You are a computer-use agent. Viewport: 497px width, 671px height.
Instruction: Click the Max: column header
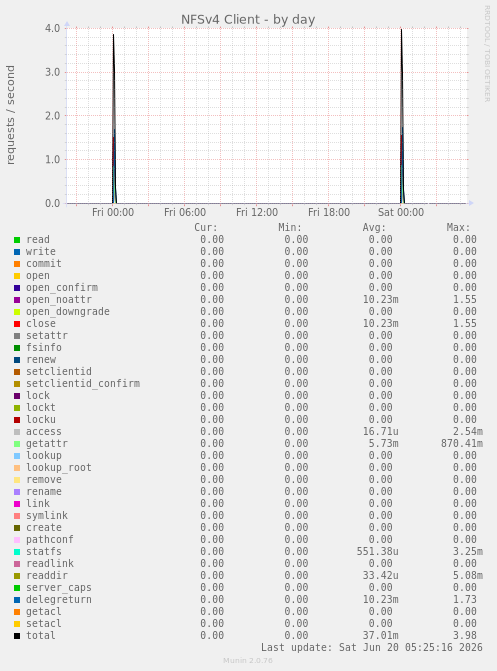point(458,227)
